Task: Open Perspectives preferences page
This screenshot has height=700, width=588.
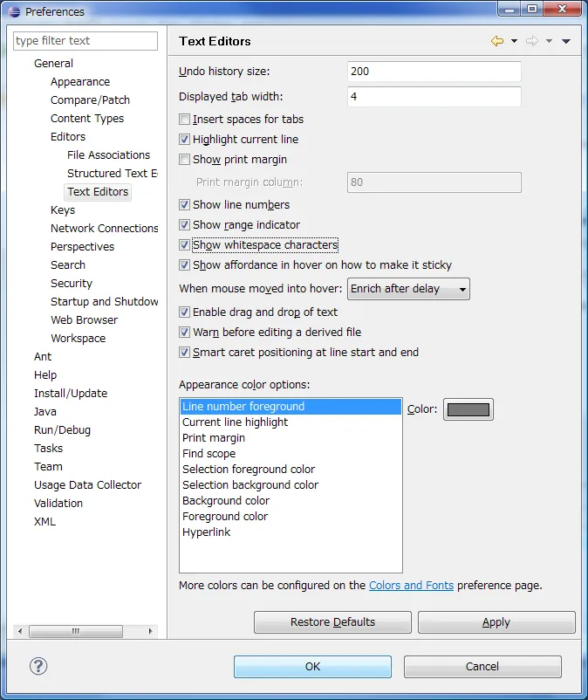Action: (x=83, y=246)
